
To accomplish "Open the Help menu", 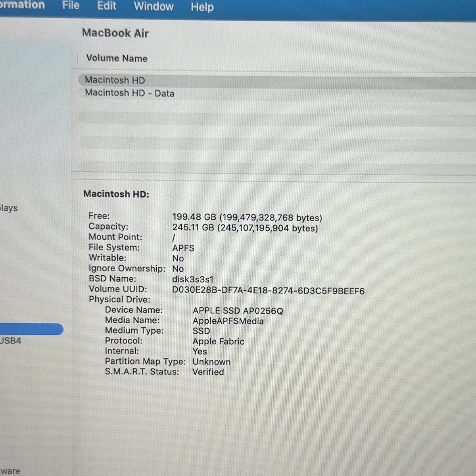I will click(202, 7).
